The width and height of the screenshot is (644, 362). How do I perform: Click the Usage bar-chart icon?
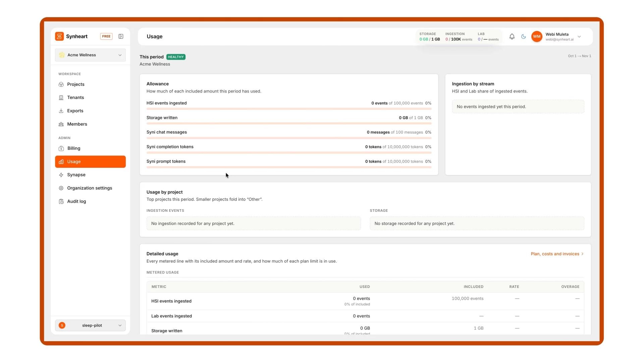point(61,162)
